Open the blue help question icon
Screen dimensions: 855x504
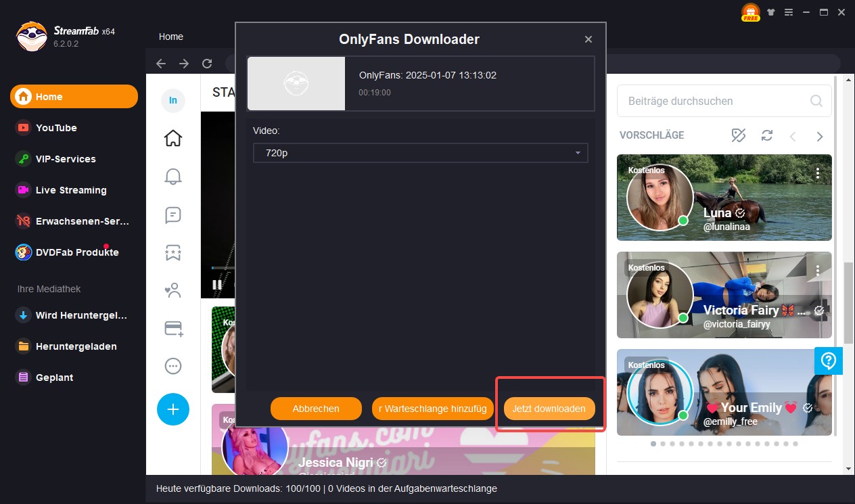pos(829,361)
